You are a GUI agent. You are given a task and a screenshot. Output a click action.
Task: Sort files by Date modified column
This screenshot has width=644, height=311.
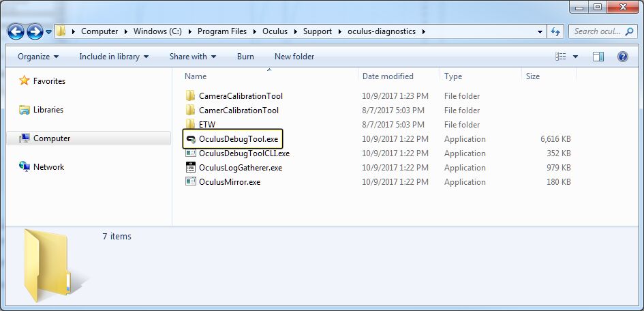click(388, 76)
